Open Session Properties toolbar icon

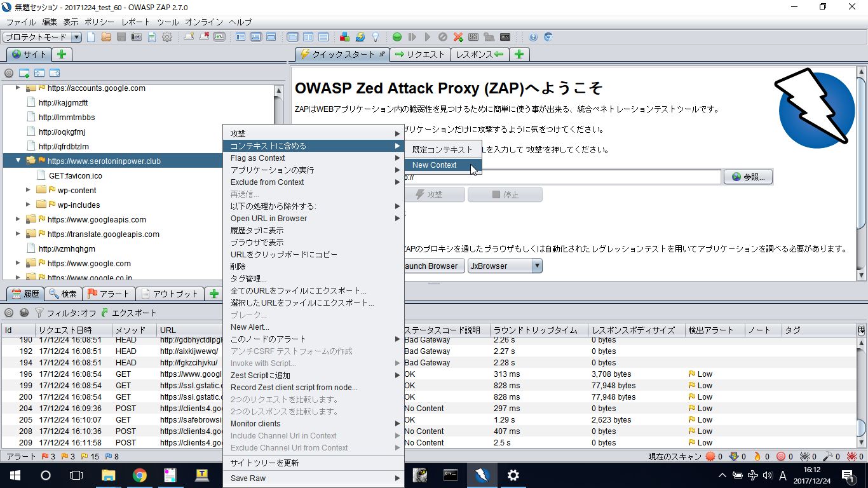(152, 37)
